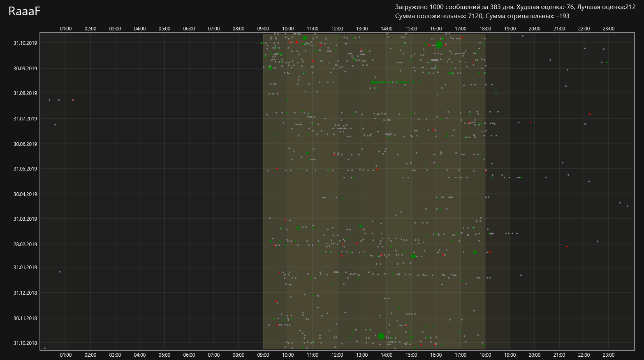Select the 30.09.2019 date label
Screen dimensions: 644x360
coord(25,68)
